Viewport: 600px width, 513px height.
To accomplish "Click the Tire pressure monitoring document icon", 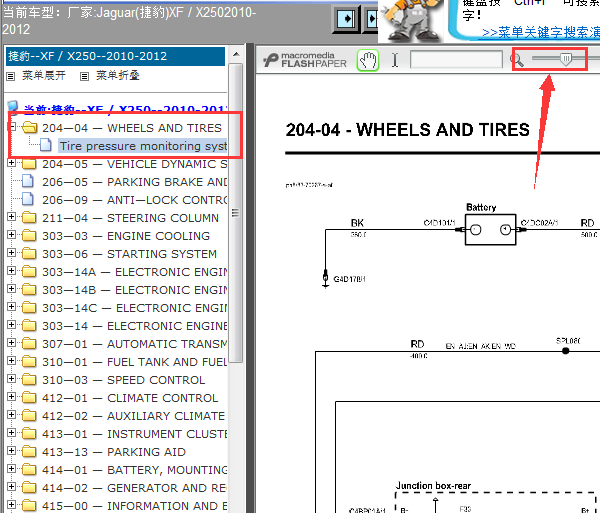I will (x=46, y=145).
